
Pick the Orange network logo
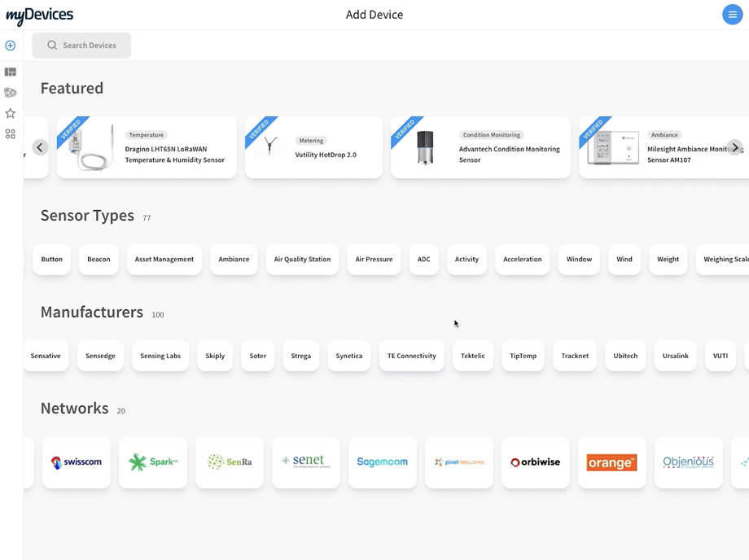[612, 462]
